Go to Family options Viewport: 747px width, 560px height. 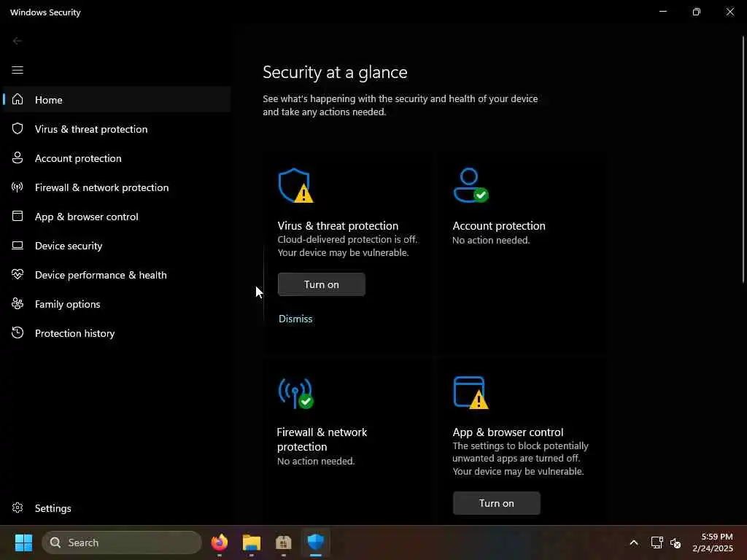tap(117, 304)
